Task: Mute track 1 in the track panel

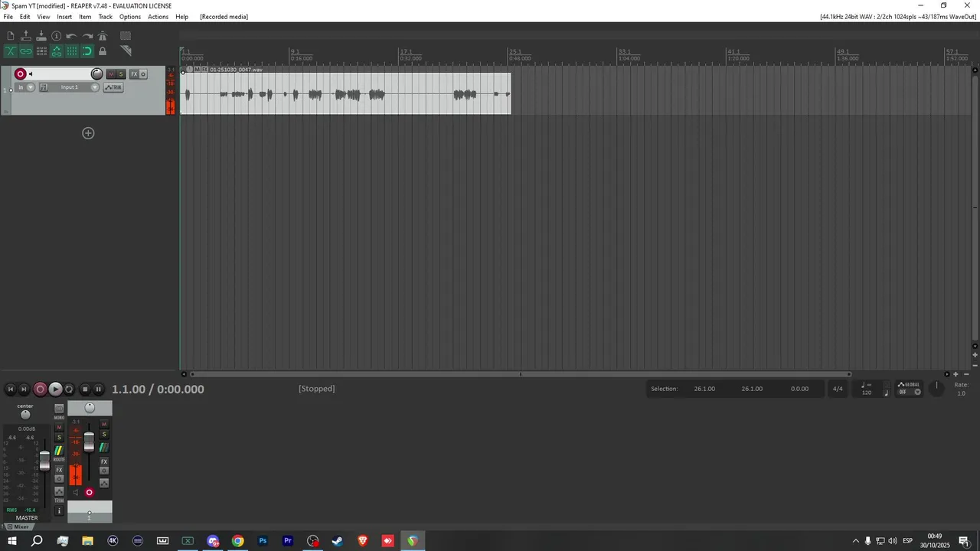Action: [x=112, y=74]
